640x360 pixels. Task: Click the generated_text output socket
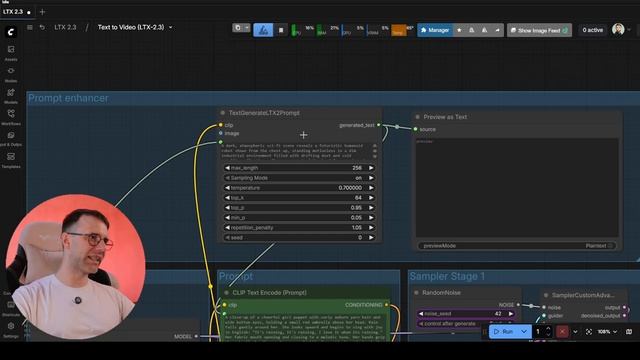[x=379, y=125]
